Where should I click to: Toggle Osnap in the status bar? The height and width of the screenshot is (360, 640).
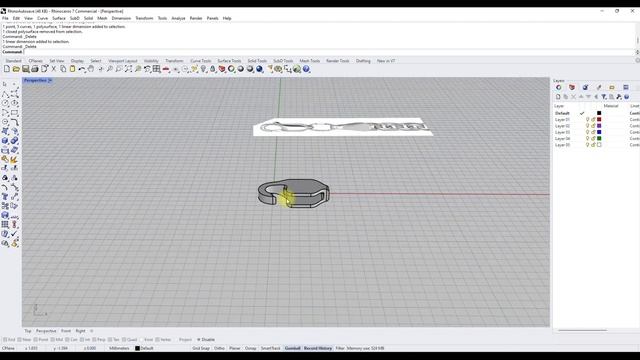click(x=251, y=348)
